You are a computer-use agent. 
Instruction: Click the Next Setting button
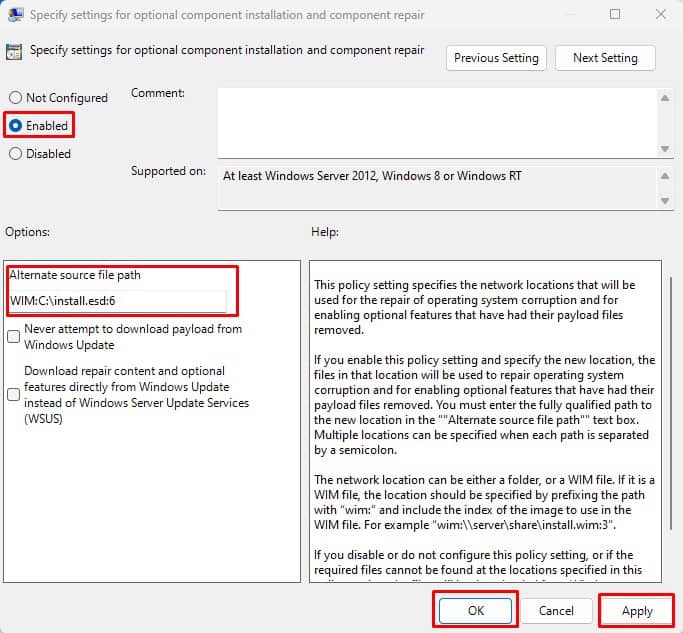(605, 58)
